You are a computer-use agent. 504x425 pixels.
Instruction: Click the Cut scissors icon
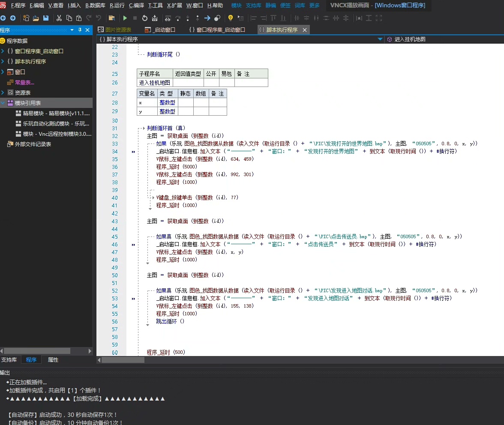point(59,18)
